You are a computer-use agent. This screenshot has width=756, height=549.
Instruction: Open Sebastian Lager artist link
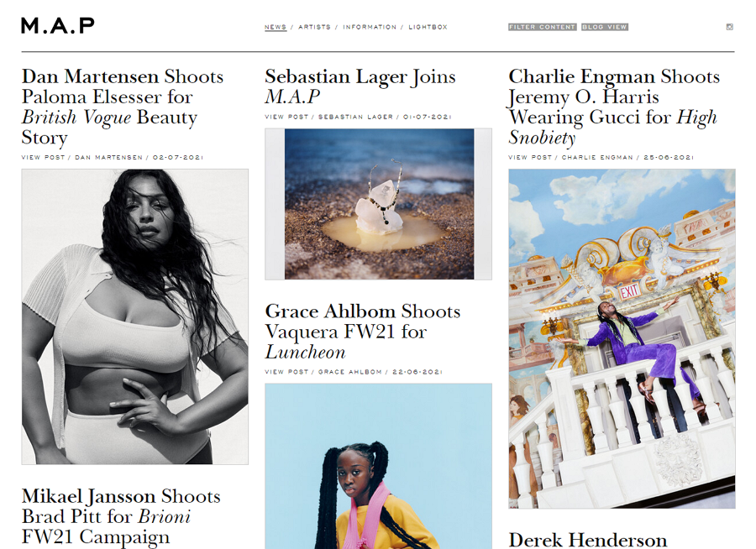pyautogui.click(x=355, y=117)
